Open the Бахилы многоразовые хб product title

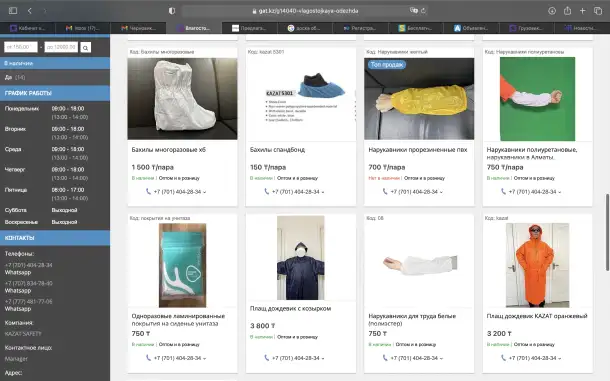[x=168, y=150]
